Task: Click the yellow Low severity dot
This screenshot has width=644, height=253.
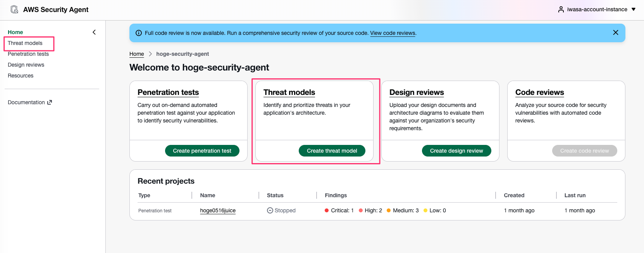Action: [x=425, y=210]
